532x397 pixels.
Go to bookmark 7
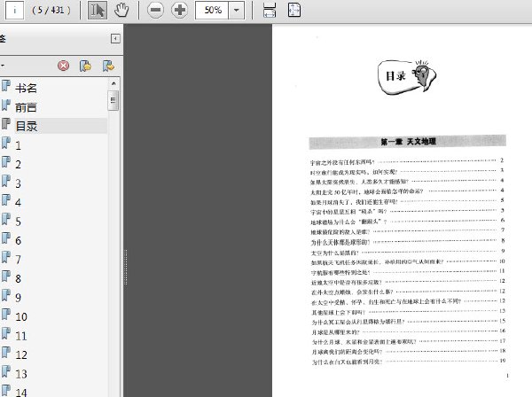click(18, 260)
